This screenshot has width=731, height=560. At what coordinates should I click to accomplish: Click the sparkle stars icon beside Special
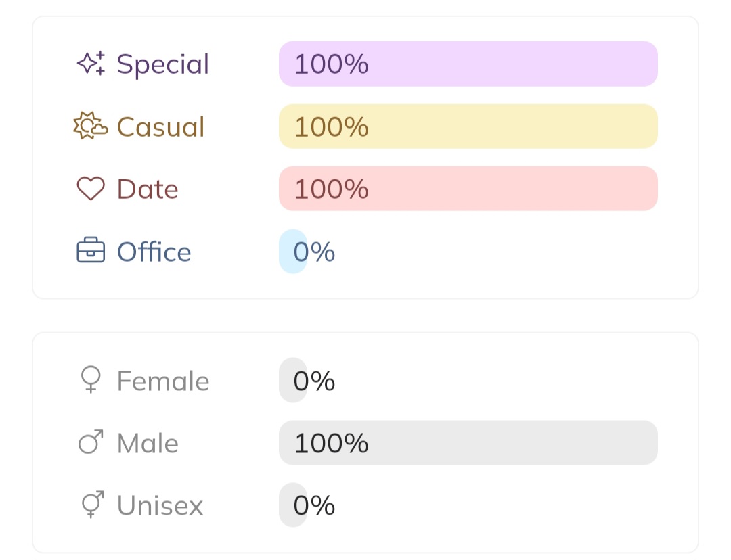pos(91,64)
